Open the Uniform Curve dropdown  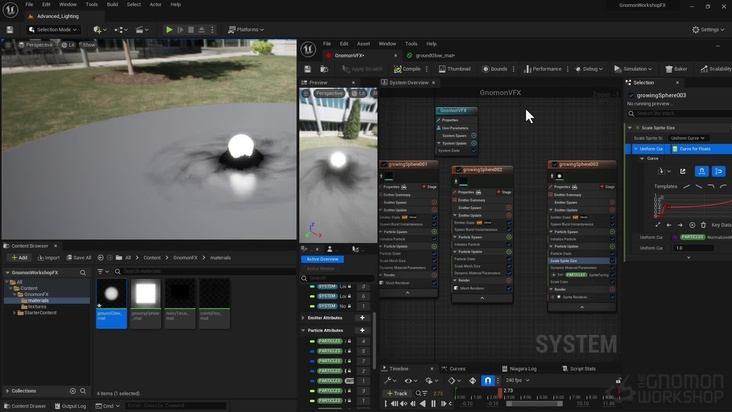[689, 138]
